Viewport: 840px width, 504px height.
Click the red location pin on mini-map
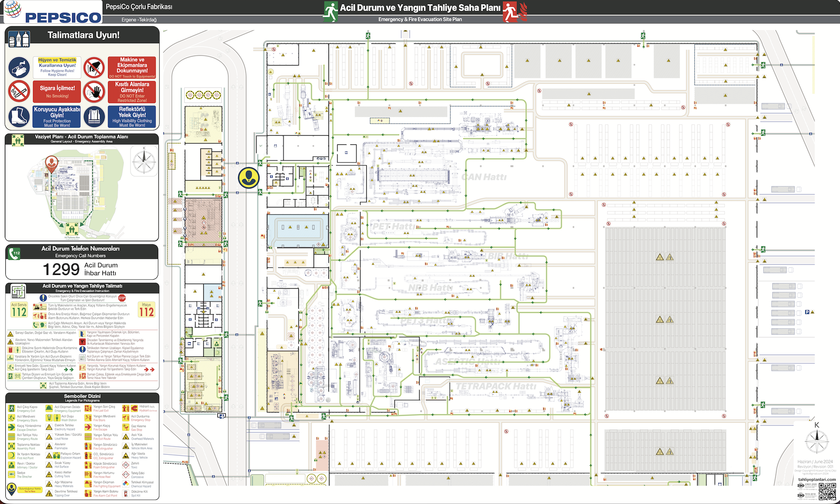pyautogui.click(x=51, y=163)
